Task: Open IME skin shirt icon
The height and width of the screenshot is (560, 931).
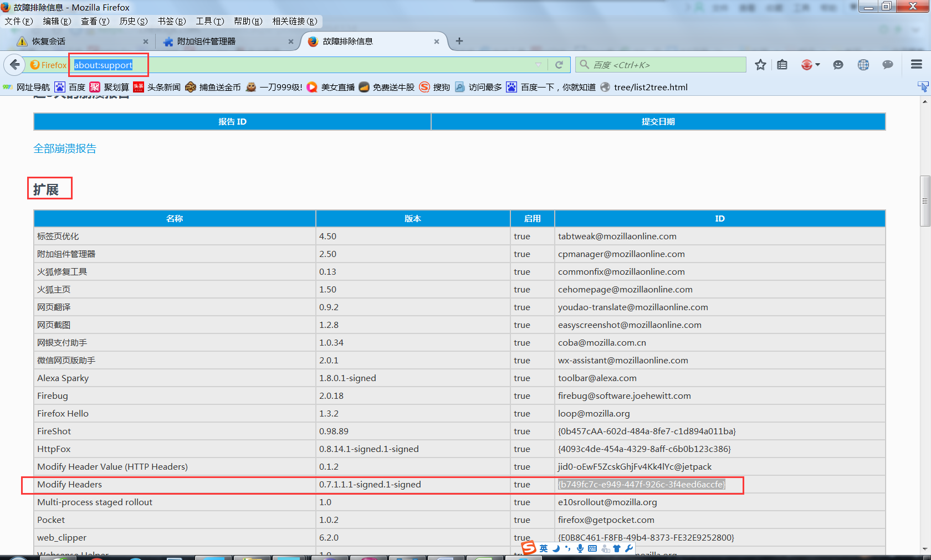Action: pos(617,548)
